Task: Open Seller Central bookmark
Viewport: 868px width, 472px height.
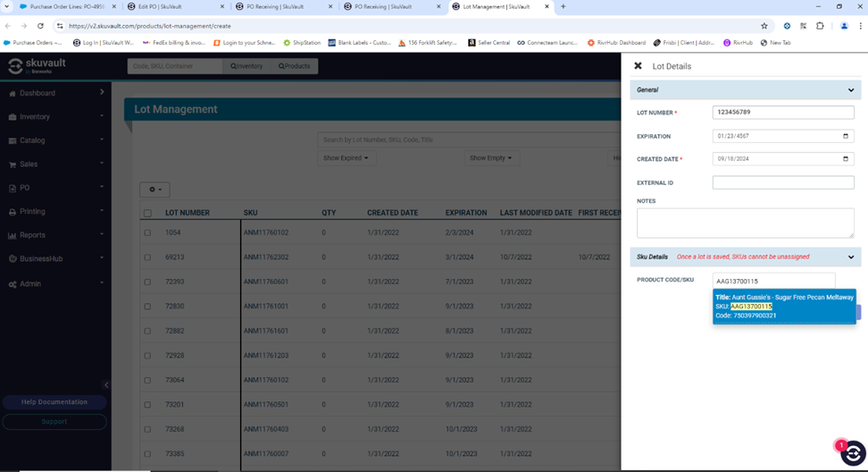Action: point(488,43)
